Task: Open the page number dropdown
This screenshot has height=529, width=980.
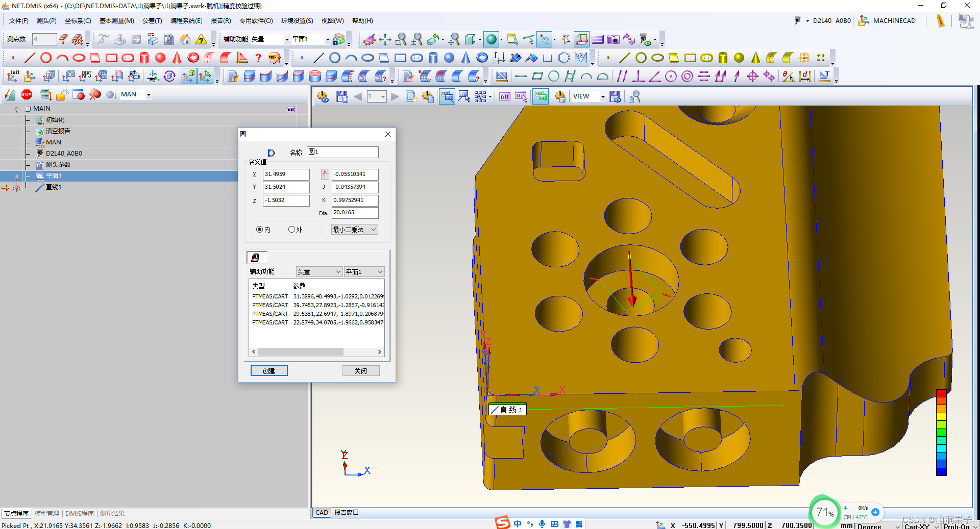Action: (383, 96)
